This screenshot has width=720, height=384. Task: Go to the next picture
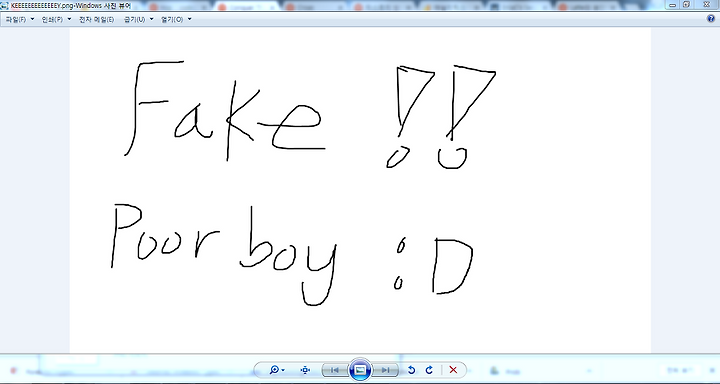pos(385,370)
